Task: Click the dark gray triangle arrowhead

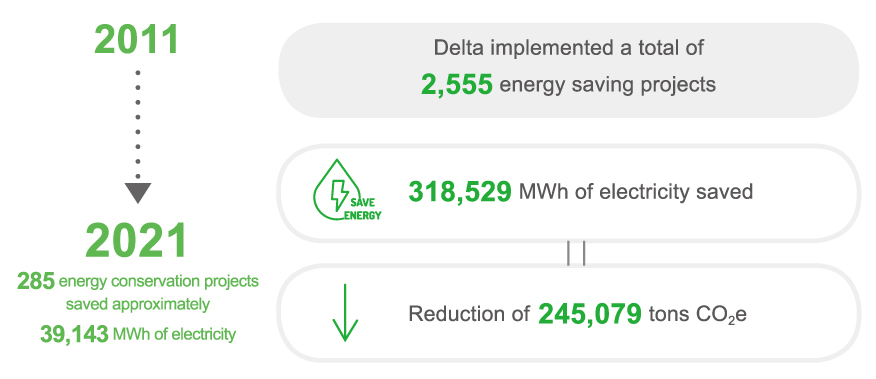Action: (x=138, y=192)
